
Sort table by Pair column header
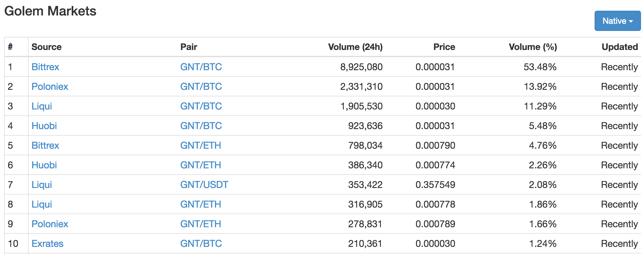189,47
